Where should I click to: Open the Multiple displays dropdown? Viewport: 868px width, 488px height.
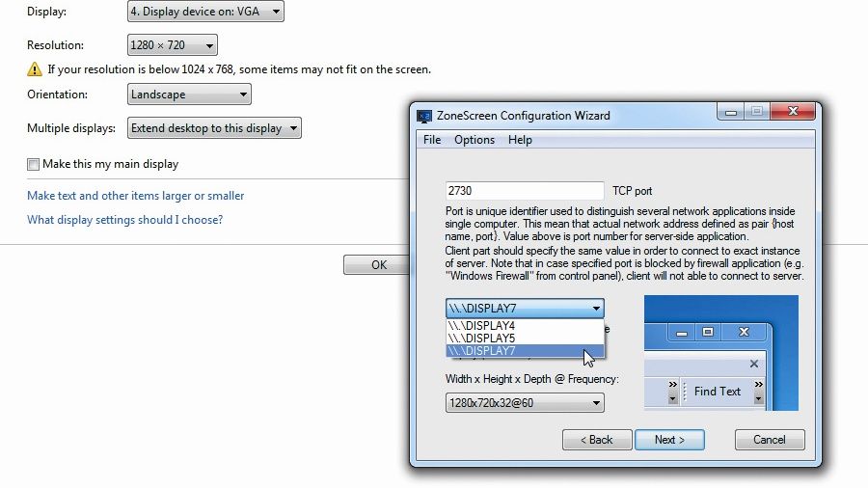coord(214,128)
